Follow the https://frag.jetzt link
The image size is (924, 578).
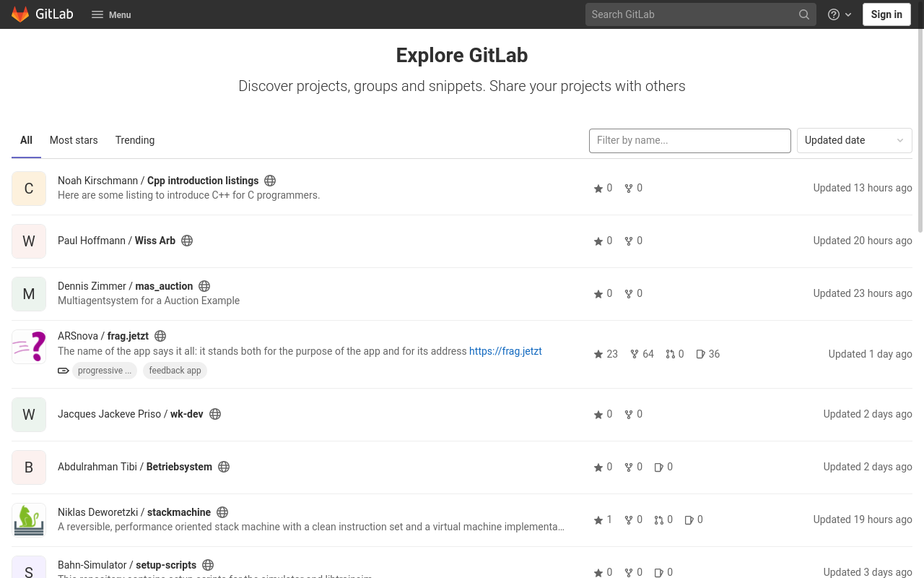[505, 351]
